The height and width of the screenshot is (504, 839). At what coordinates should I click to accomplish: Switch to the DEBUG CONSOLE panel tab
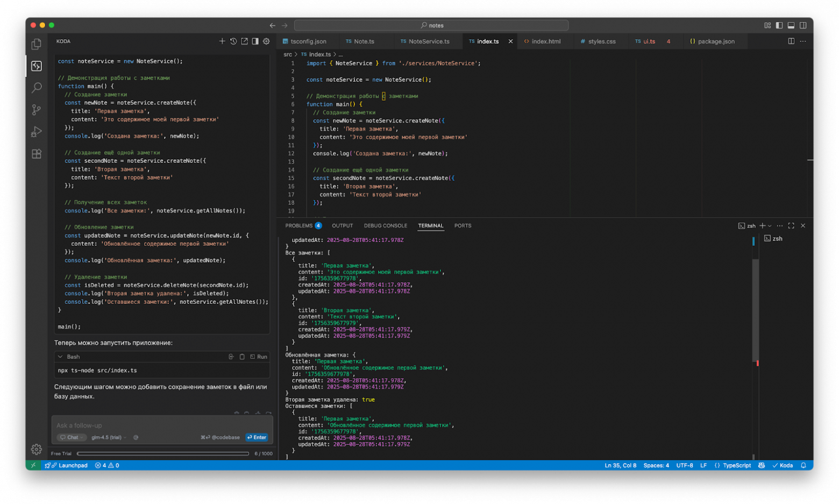[385, 226]
